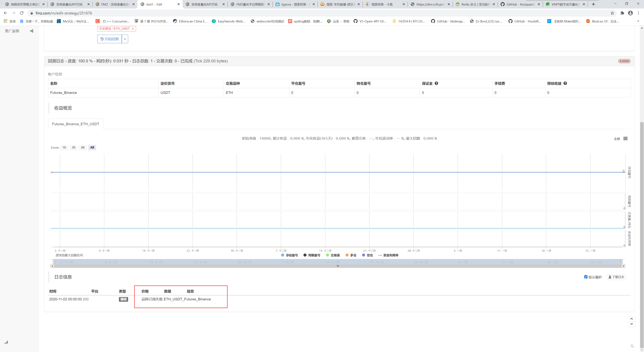Open chart hamburger context menu

pyautogui.click(x=625, y=139)
